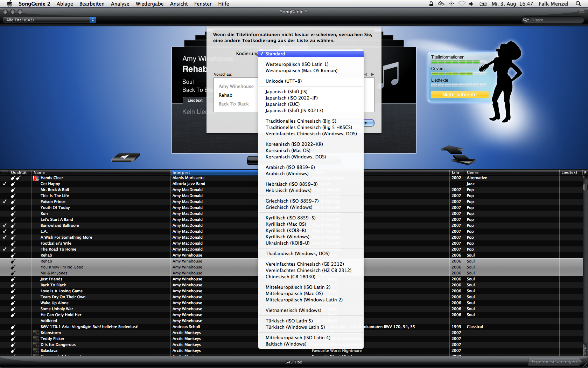Open the Alle Titel (643) playlist dropdown
The image size is (588, 368).
point(49,20)
